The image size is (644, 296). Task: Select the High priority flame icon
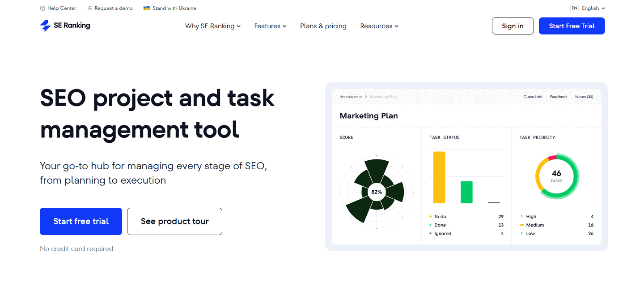(x=522, y=216)
